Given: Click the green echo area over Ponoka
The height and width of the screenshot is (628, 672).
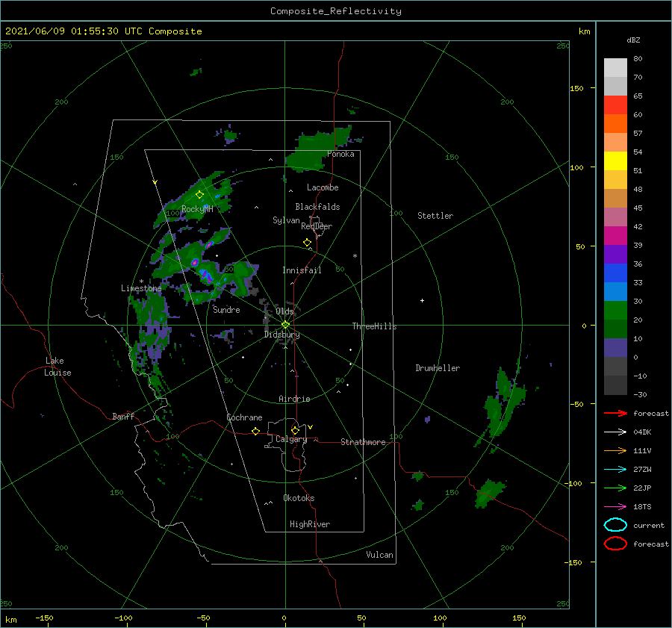Looking at the screenshot, I should click(x=320, y=148).
